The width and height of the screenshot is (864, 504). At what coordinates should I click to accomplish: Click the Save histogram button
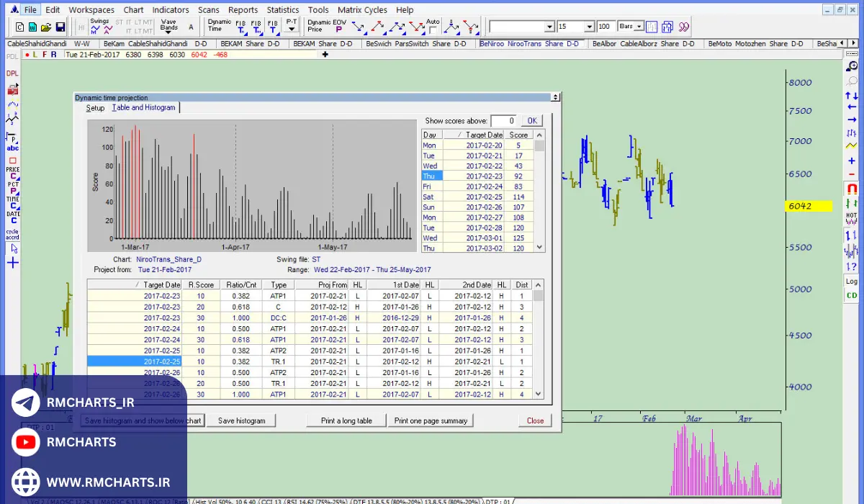[241, 420]
